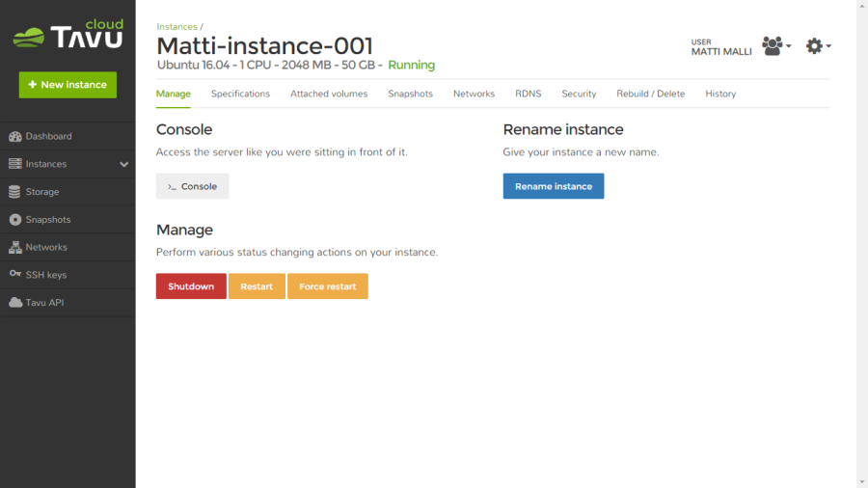Open Networks in the sidebar menu
Image resolution: width=868 pixels, height=488 pixels.
click(x=68, y=247)
